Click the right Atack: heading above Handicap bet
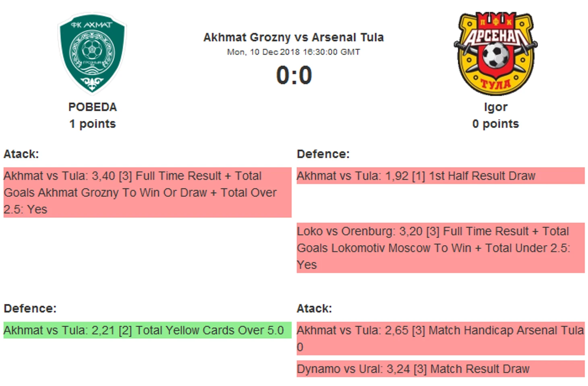 pyautogui.click(x=314, y=308)
